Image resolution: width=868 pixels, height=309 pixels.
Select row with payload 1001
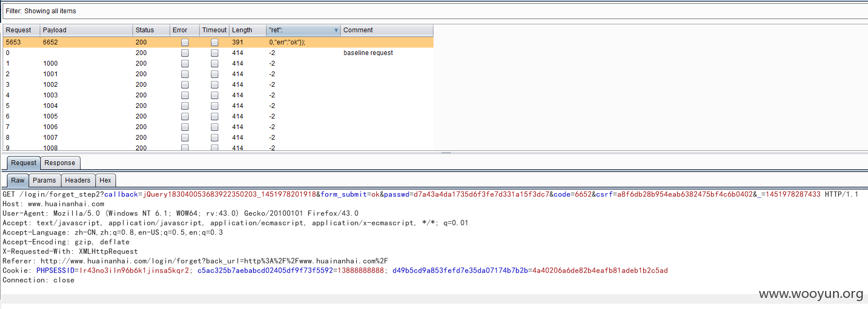pyautogui.click(x=218, y=74)
